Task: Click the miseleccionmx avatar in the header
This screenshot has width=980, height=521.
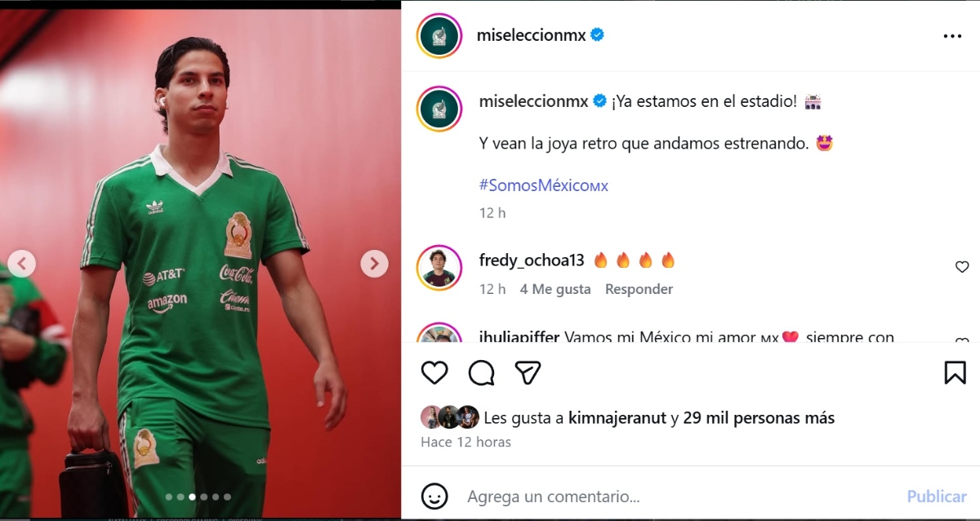Action: pyautogui.click(x=439, y=36)
